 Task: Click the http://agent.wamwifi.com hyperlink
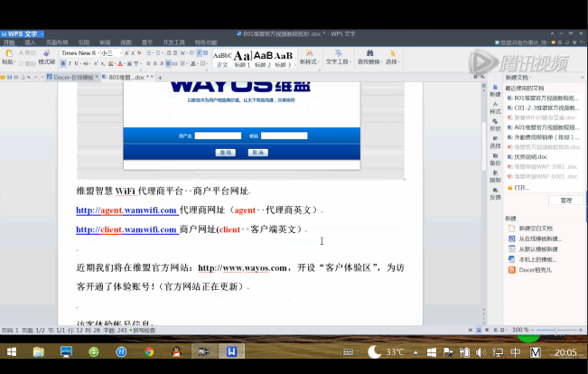coord(126,210)
